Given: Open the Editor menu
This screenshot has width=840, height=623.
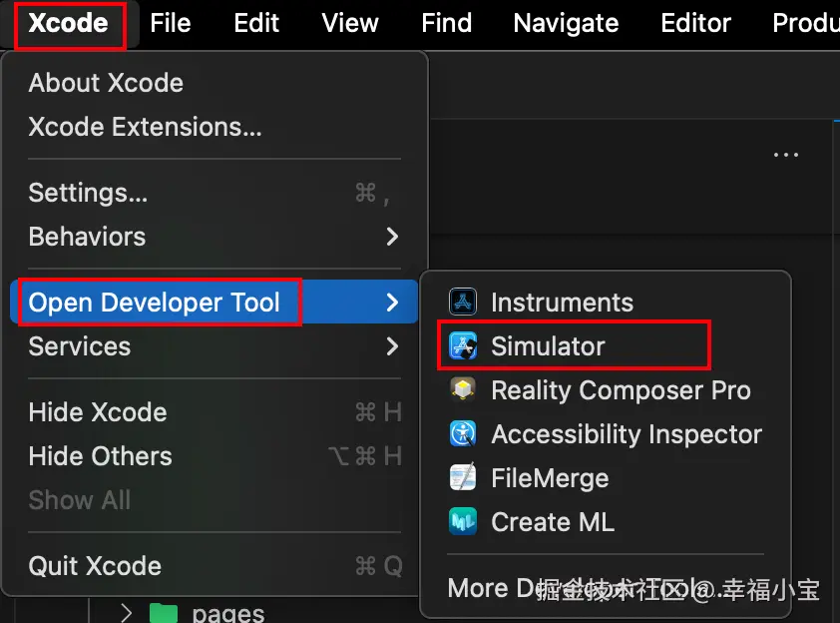Looking at the screenshot, I should pyautogui.click(x=696, y=23).
